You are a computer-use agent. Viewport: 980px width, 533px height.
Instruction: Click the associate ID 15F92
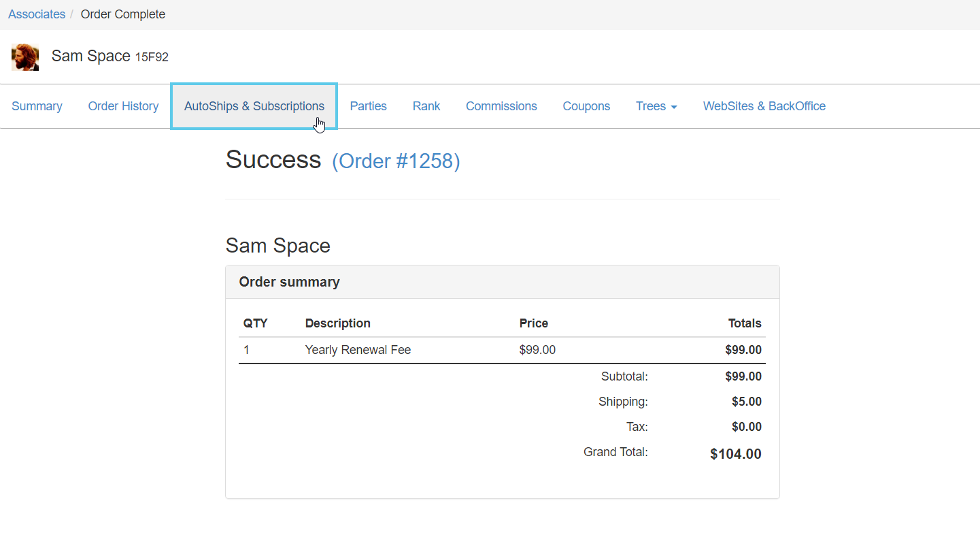tap(152, 57)
